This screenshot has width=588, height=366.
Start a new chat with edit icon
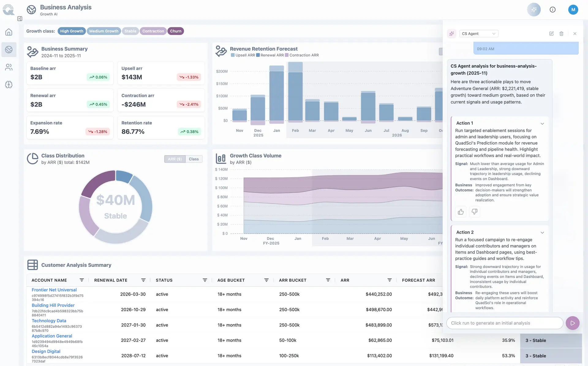point(551,34)
